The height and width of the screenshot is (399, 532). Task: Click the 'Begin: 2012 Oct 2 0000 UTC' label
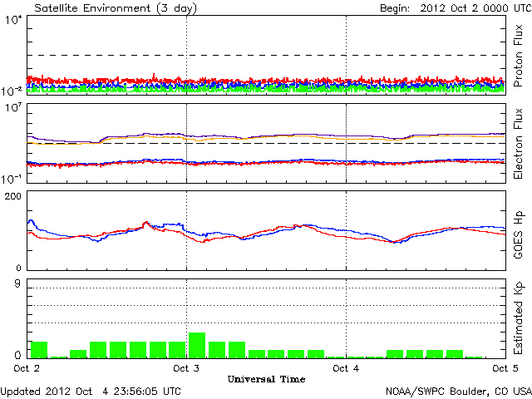(456, 7)
